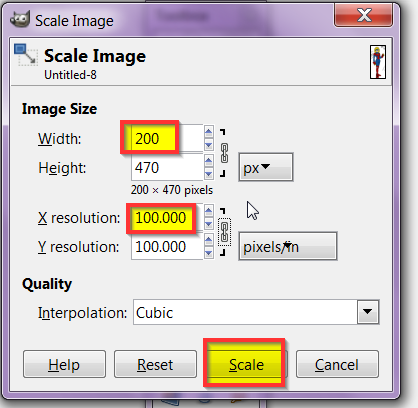Increase Width with the up spinner arrow
418x408 pixels.
click(x=209, y=132)
